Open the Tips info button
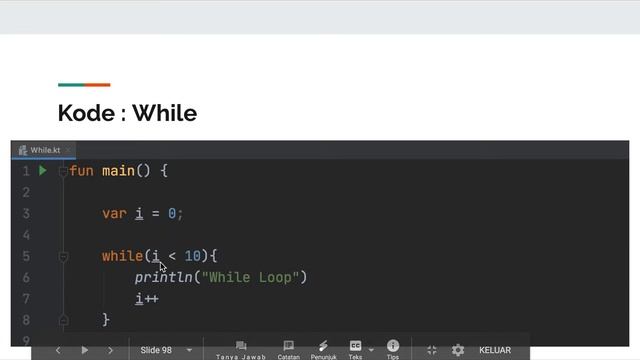This screenshot has width=640, height=360. point(393,350)
